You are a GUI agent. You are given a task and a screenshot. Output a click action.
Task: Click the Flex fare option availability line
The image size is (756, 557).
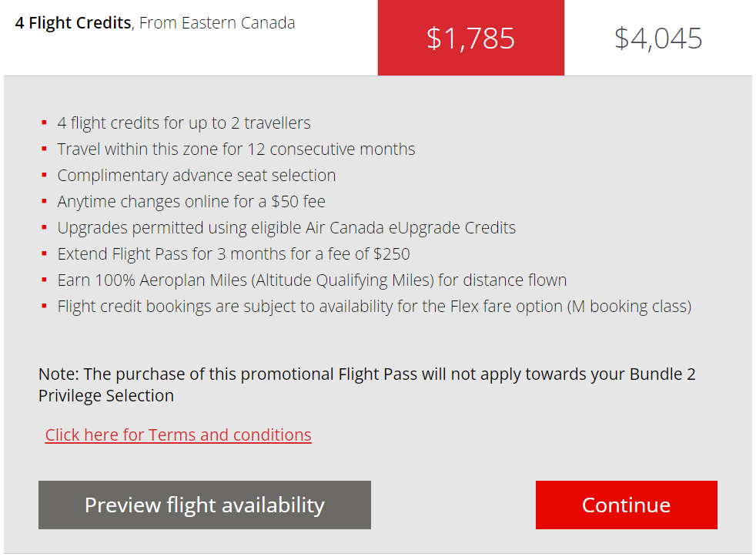pos(374,307)
